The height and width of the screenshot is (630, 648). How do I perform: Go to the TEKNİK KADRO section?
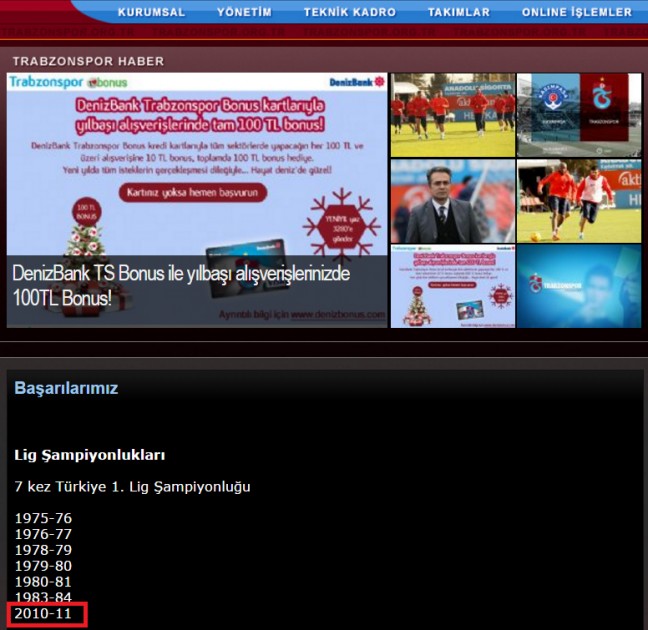click(x=350, y=13)
